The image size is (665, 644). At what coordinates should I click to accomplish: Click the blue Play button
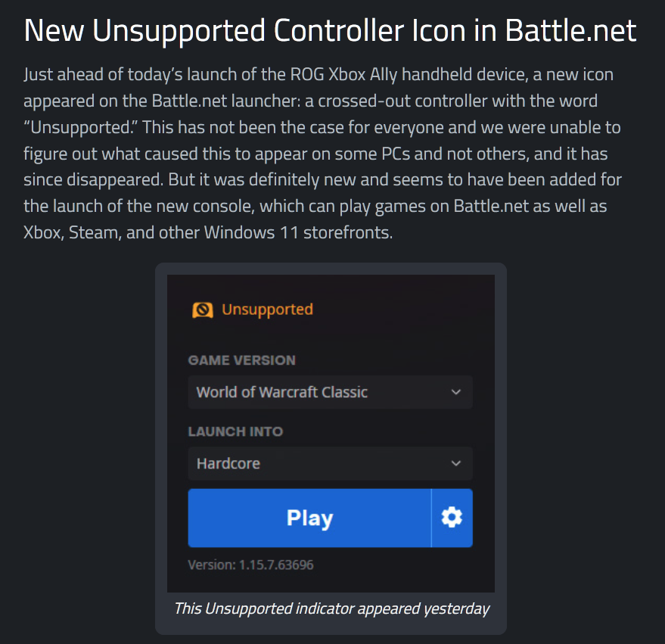(309, 518)
